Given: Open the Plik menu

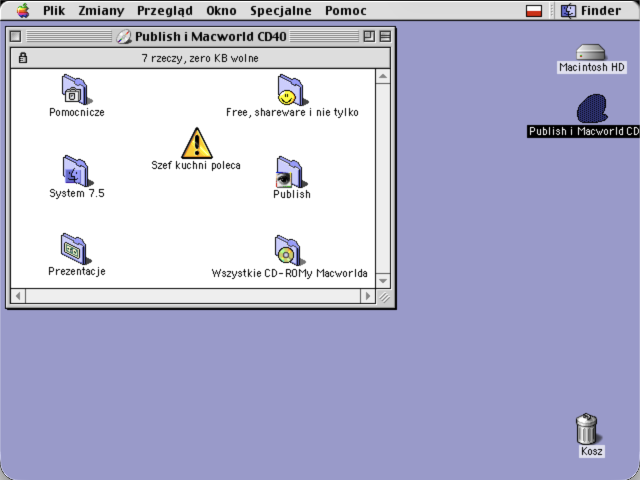Looking at the screenshot, I should point(54,11).
